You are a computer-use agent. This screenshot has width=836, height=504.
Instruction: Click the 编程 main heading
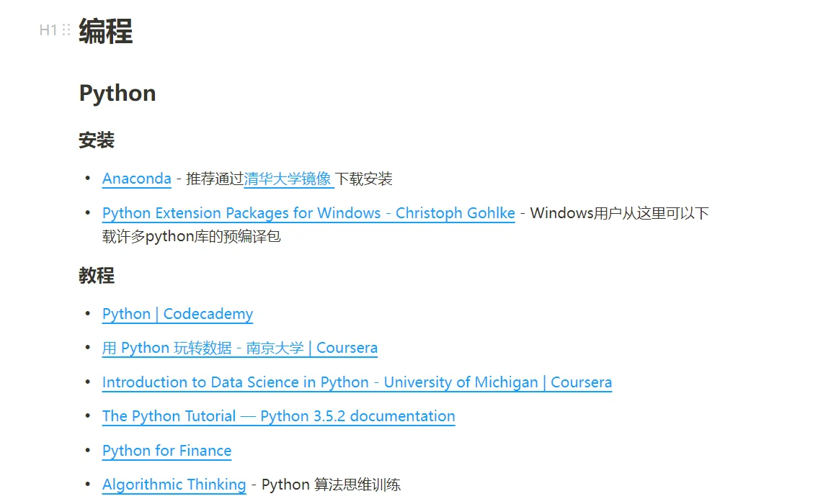pyautogui.click(x=105, y=31)
